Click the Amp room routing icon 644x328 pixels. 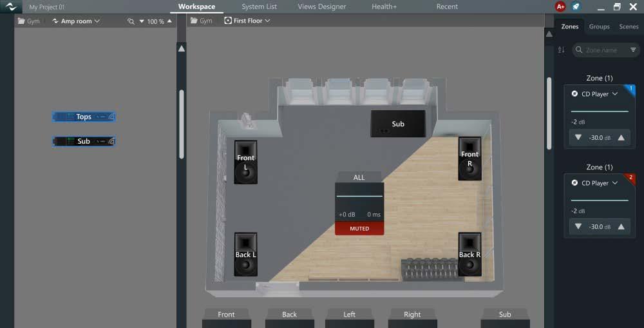[55, 21]
